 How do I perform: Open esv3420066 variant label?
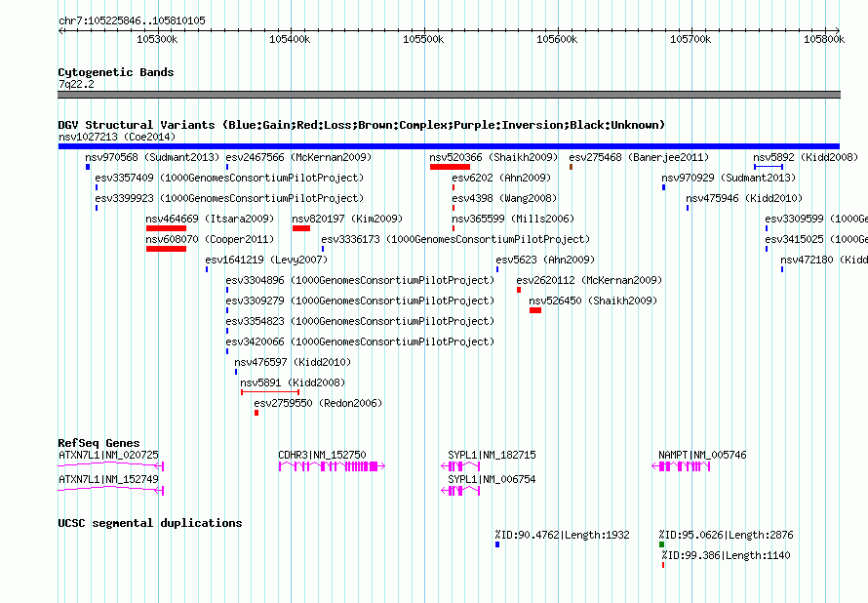point(360,342)
